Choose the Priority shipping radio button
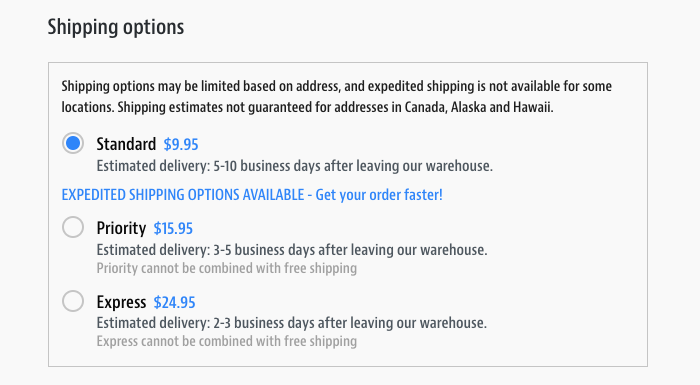The image size is (700, 385). click(73, 227)
